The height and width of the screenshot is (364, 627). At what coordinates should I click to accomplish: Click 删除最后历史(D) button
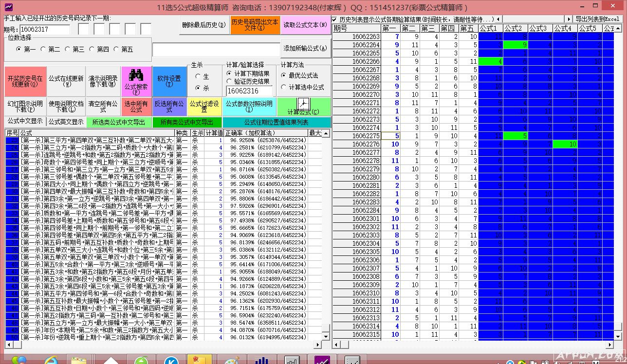[x=204, y=25]
